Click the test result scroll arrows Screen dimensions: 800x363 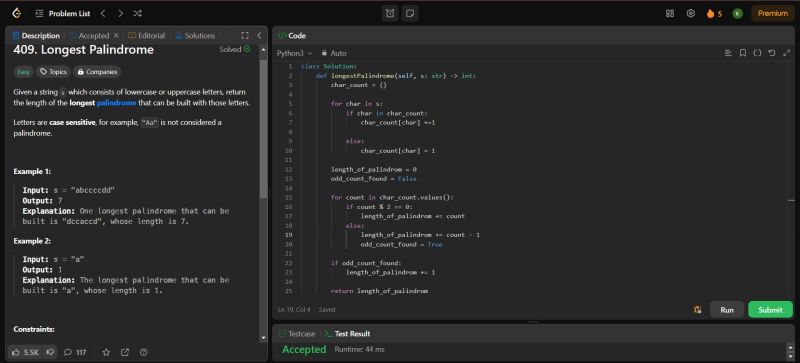[790, 351]
